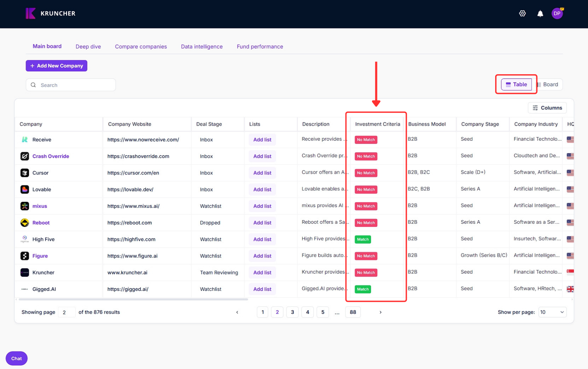Click the Showing page number field
Screen dimensions: 588x369
coord(66,312)
